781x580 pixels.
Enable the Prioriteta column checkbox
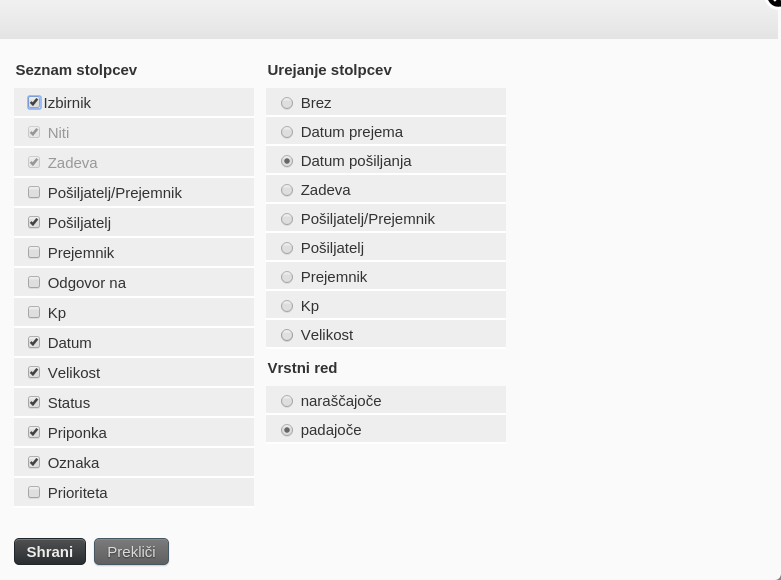point(34,492)
